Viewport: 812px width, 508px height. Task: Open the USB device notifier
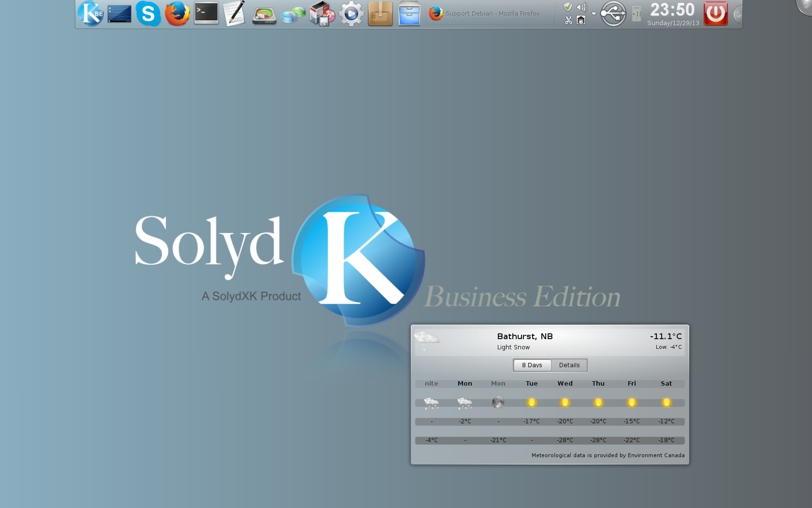click(613, 14)
